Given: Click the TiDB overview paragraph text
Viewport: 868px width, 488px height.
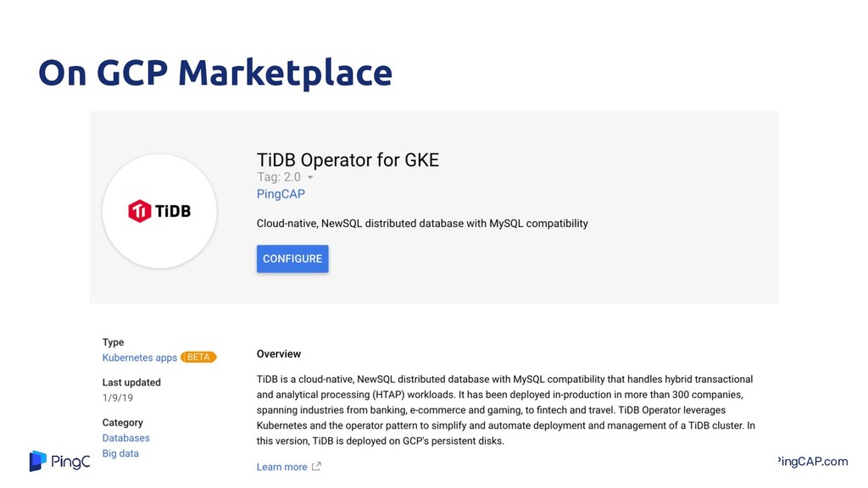Looking at the screenshot, I should coord(506,410).
